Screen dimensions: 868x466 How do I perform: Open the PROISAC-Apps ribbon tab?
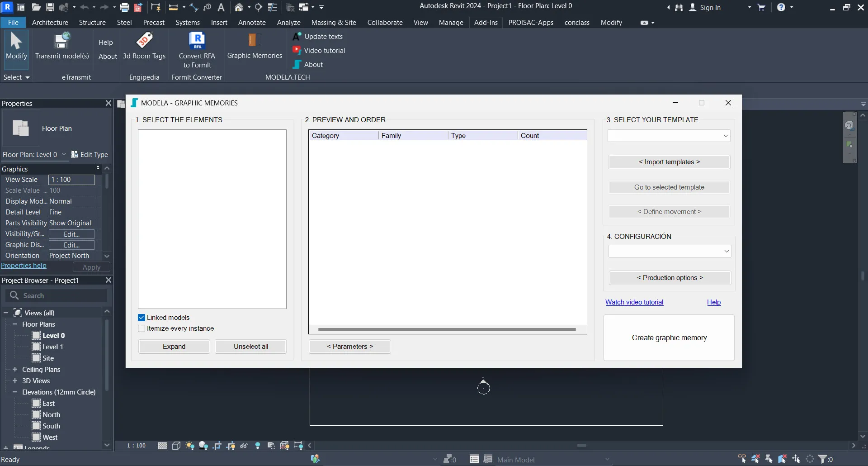coord(531,23)
